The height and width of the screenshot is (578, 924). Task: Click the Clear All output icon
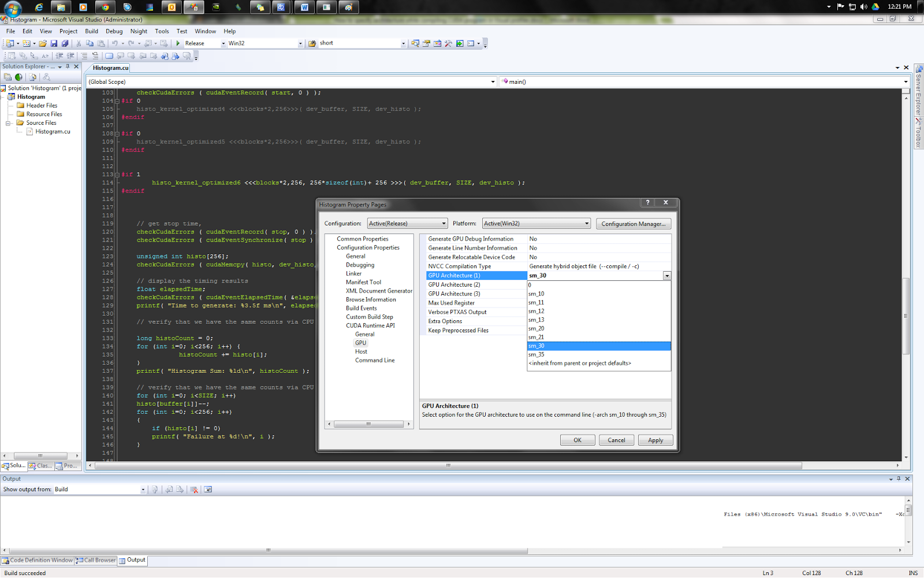(194, 490)
